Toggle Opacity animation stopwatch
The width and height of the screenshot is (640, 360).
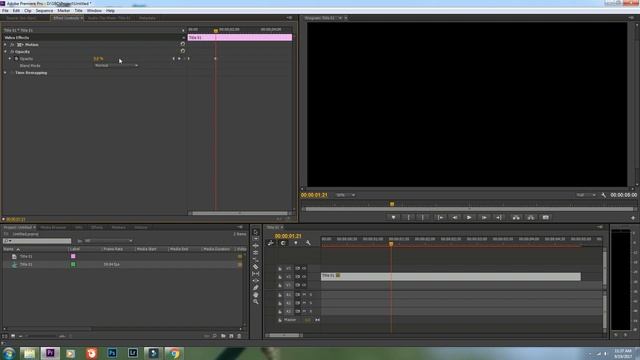coord(16,59)
